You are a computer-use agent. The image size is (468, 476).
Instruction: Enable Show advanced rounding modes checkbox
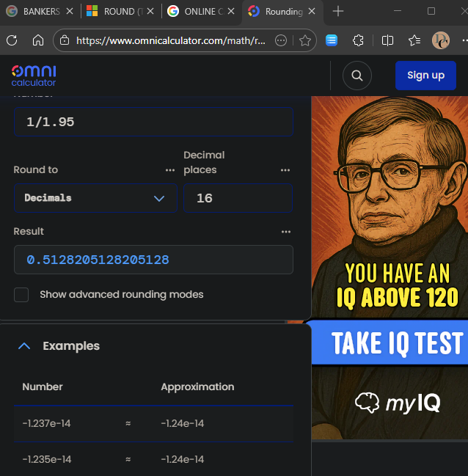(x=22, y=295)
